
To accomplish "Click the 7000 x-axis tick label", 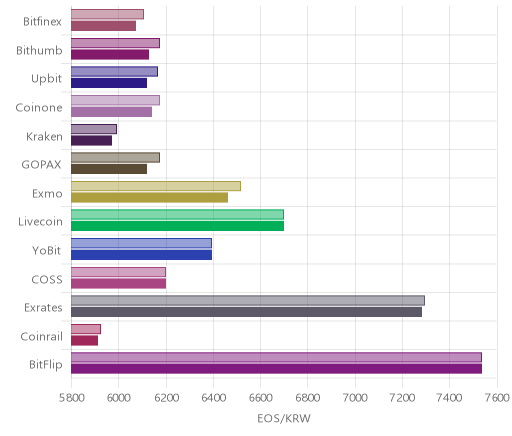I will (x=355, y=398).
